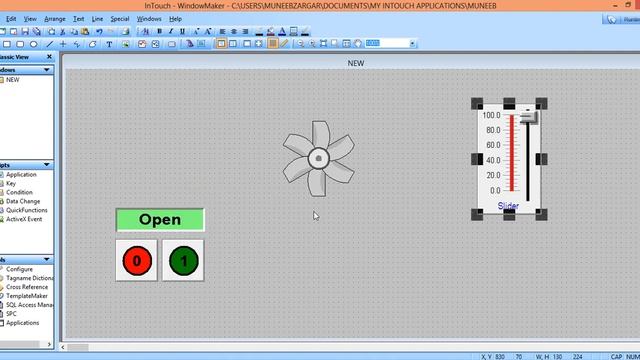Viewport: 640px width, 360px height.
Task: Click the Center Justify text icon
Action: pos(234,31)
